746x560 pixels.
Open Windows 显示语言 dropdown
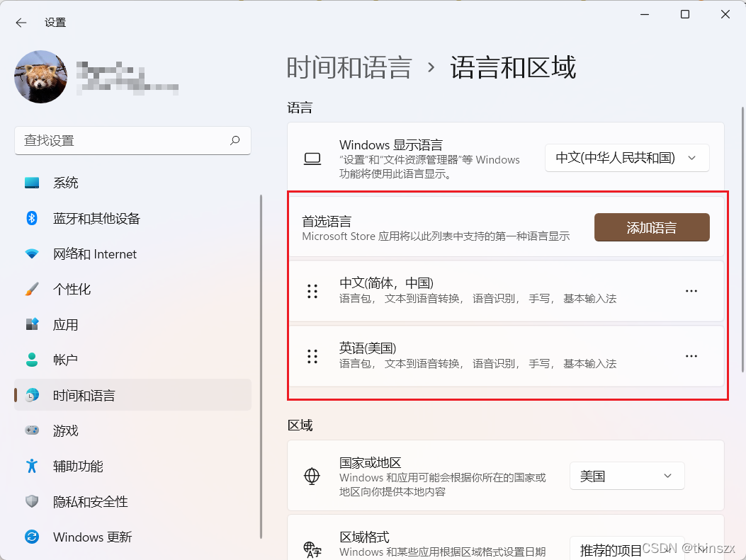[x=626, y=158]
